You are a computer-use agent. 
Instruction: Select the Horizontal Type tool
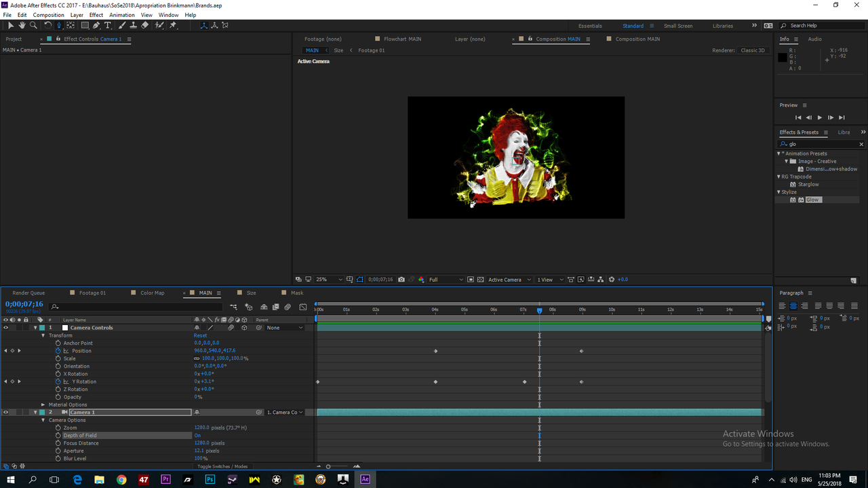(x=108, y=25)
